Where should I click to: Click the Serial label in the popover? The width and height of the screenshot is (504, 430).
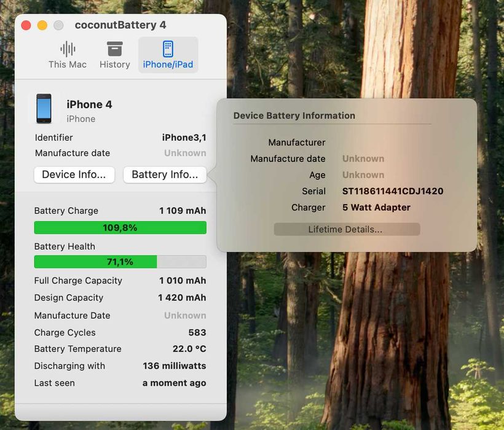(313, 191)
